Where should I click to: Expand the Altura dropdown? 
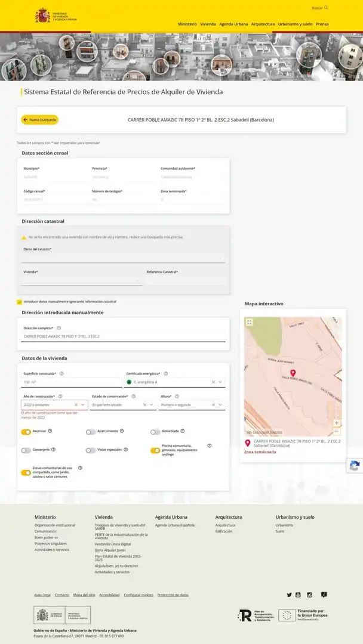(x=220, y=404)
